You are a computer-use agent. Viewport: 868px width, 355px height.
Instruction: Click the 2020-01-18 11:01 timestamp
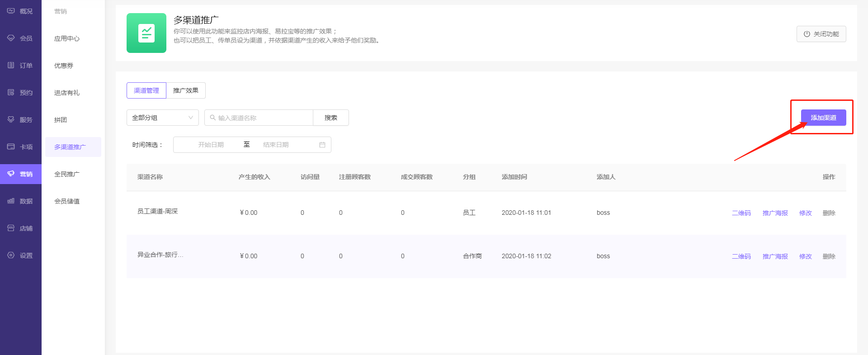click(526, 213)
